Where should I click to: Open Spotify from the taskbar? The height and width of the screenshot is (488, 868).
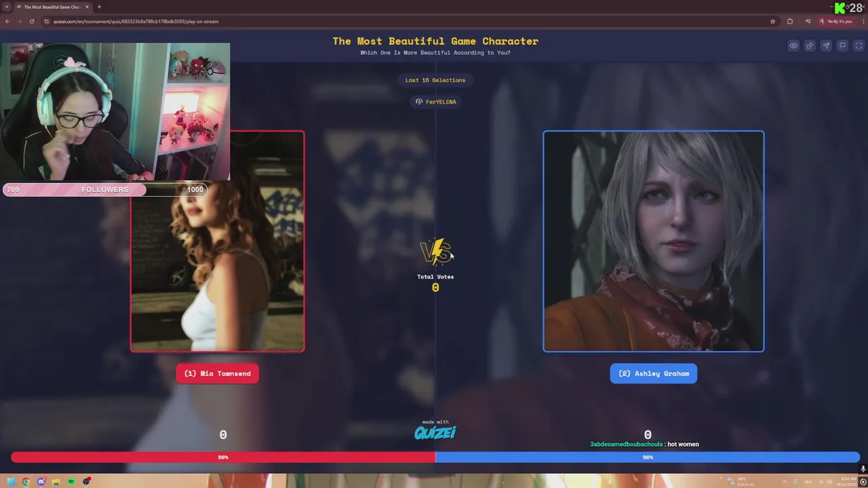click(x=71, y=482)
